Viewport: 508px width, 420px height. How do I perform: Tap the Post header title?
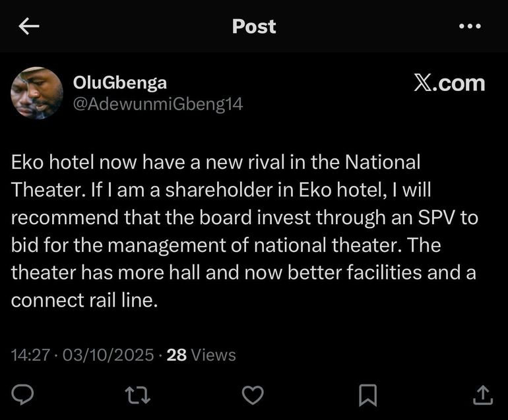click(254, 26)
